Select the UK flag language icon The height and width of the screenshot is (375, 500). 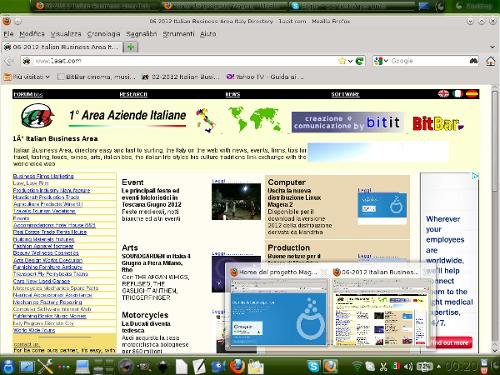pos(443,94)
